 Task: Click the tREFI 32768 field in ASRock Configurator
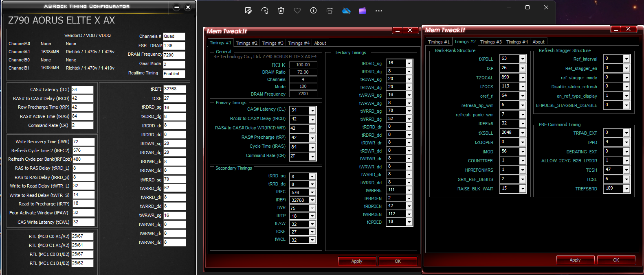175,89
